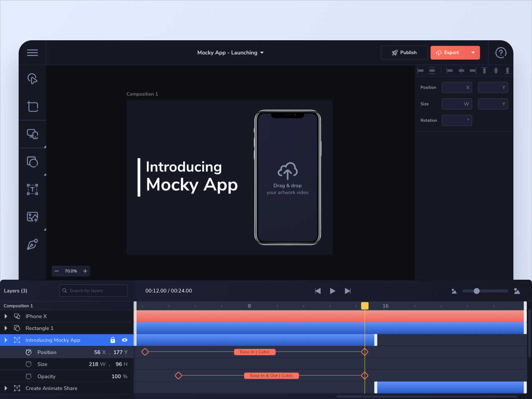Click the Create Animate Share text layer icon

point(17,388)
